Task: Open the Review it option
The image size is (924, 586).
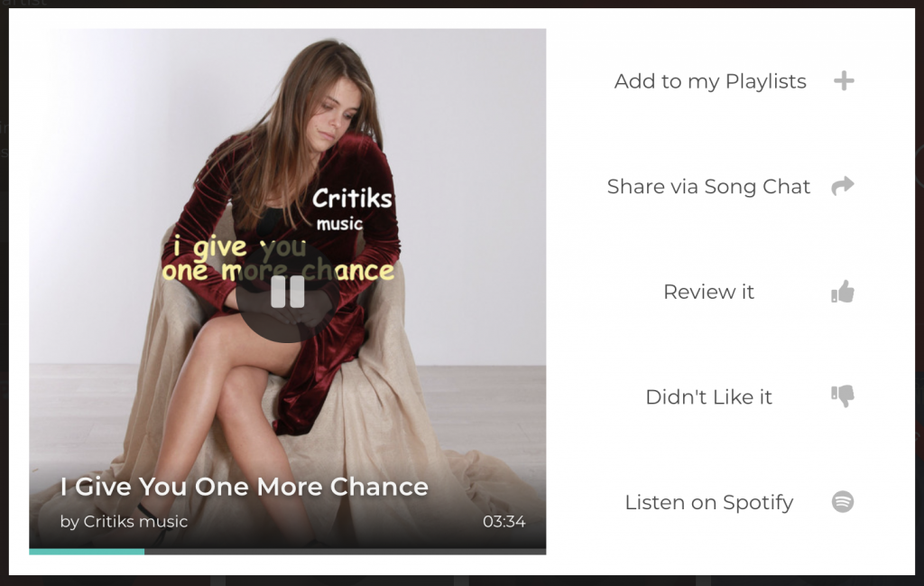Action: [x=708, y=292]
